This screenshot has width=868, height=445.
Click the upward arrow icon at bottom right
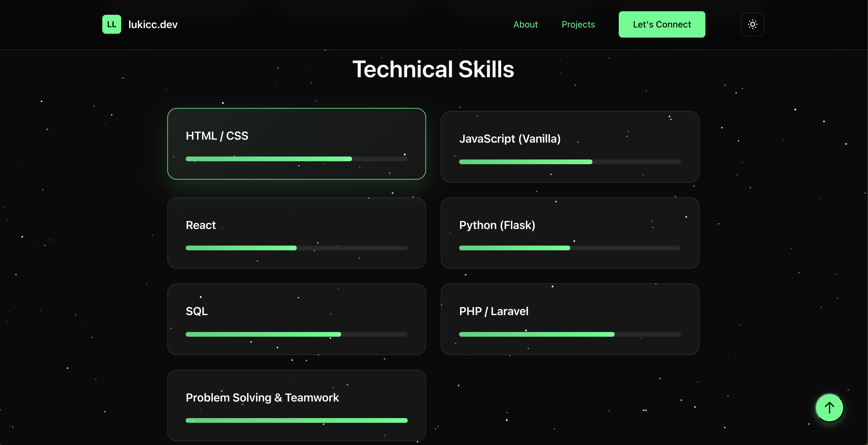pyautogui.click(x=829, y=407)
